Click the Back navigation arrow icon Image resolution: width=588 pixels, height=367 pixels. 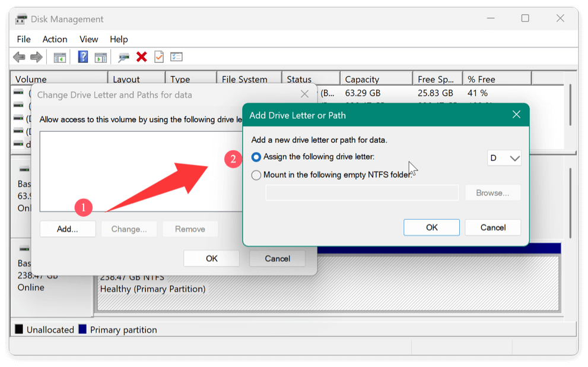coord(18,57)
